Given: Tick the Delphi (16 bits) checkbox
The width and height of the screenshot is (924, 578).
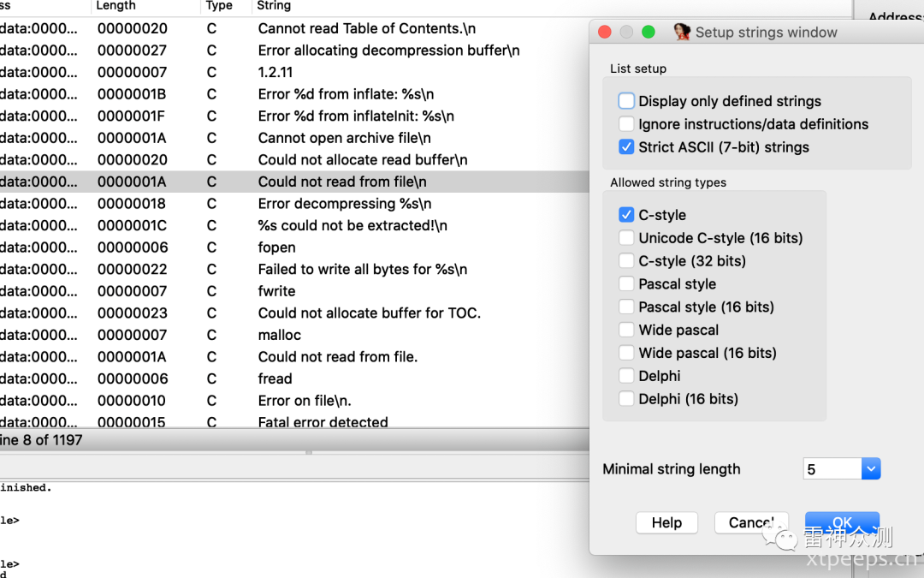Looking at the screenshot, I should click(x=626, y=399).
